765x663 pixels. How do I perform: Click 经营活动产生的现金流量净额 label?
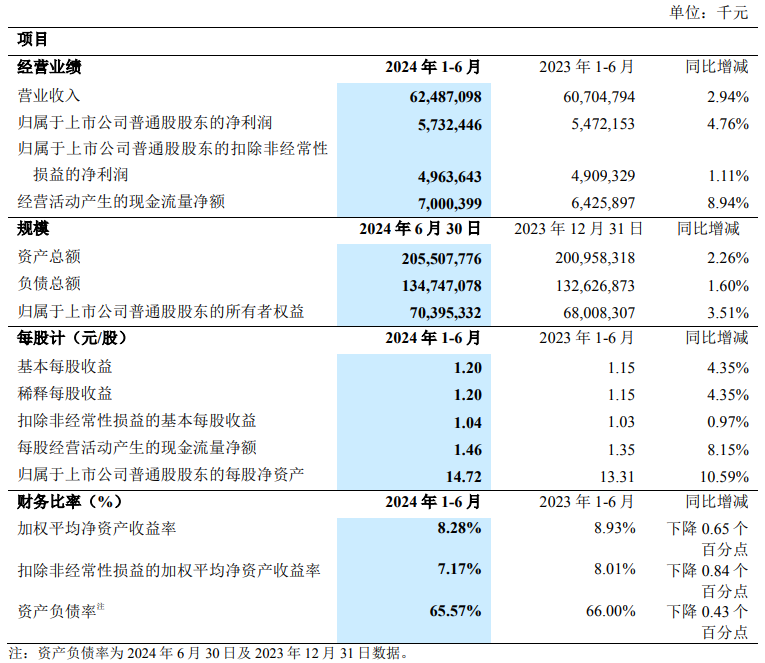(121, 201)
